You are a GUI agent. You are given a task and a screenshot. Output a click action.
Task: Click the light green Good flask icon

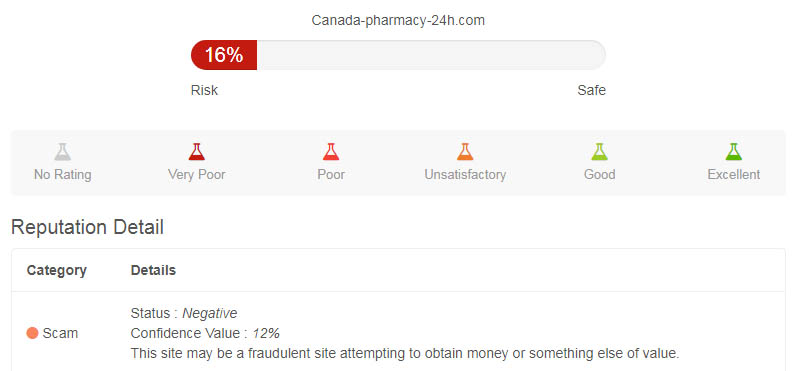tap(599, 152)
